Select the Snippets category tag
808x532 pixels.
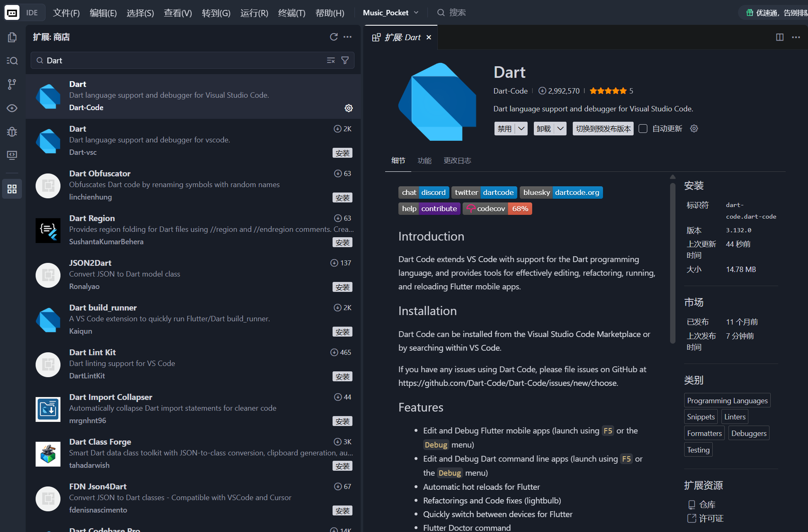701,416
